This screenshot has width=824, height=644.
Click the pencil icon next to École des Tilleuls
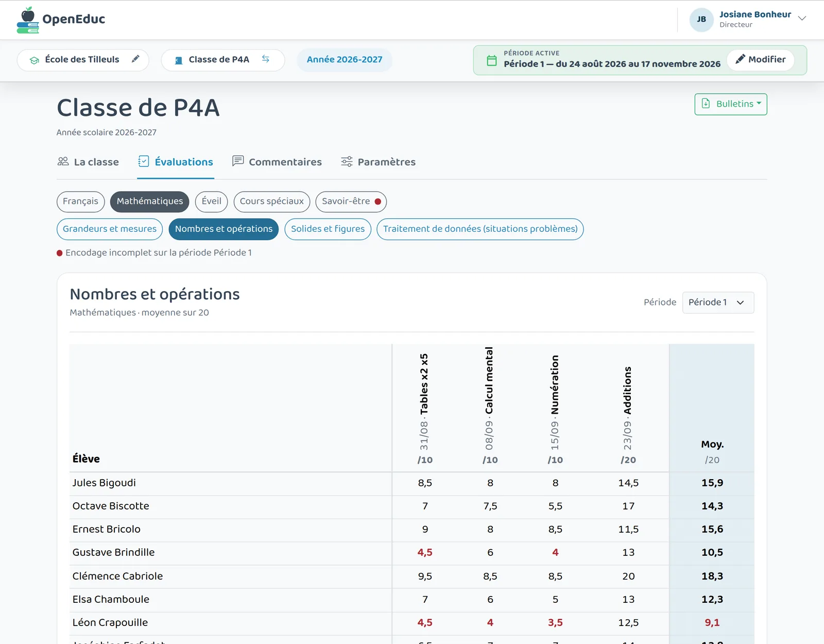pyautogui.click(x=135, y=59)
